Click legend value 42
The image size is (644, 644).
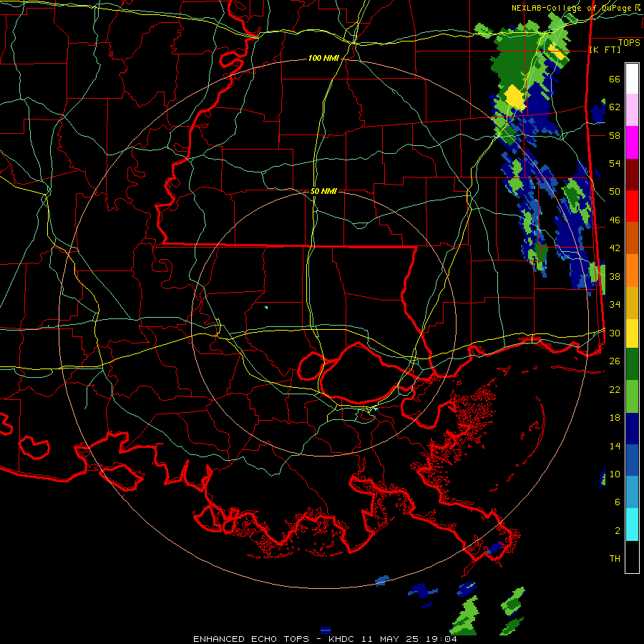(x=615, y=248)
